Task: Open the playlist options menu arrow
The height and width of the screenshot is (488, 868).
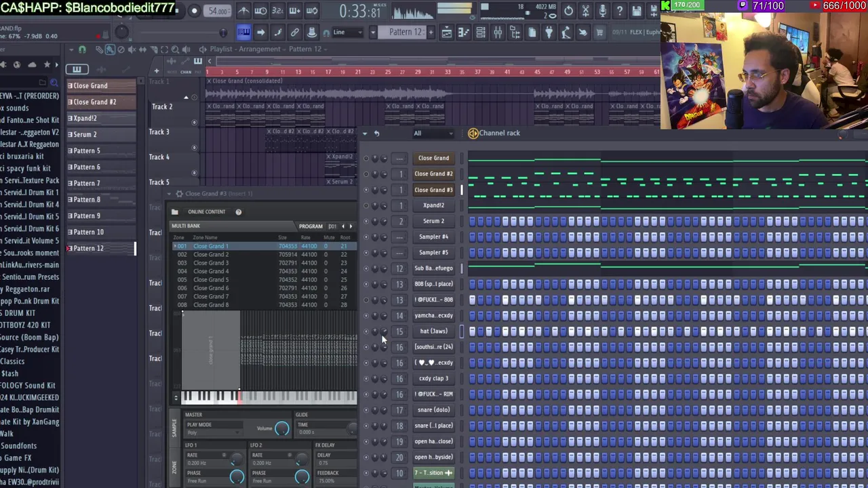Action: pyautogui.click(x=71, y=49)
